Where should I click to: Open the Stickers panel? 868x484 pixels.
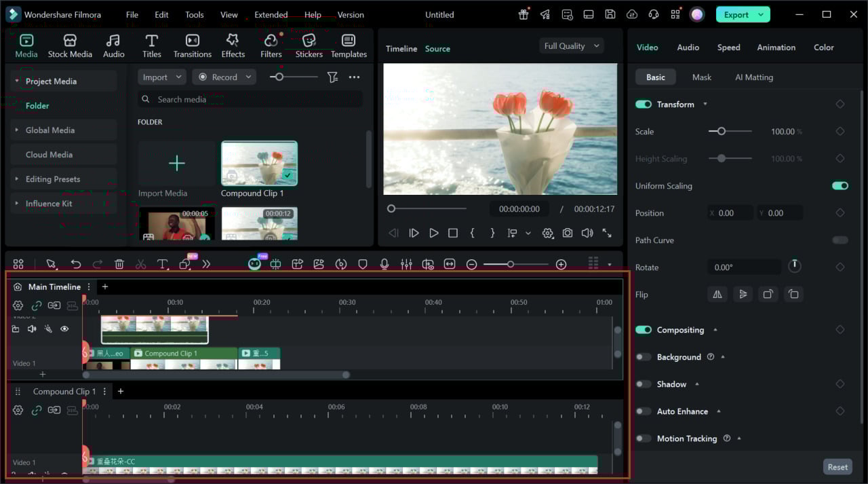point(309,45)
